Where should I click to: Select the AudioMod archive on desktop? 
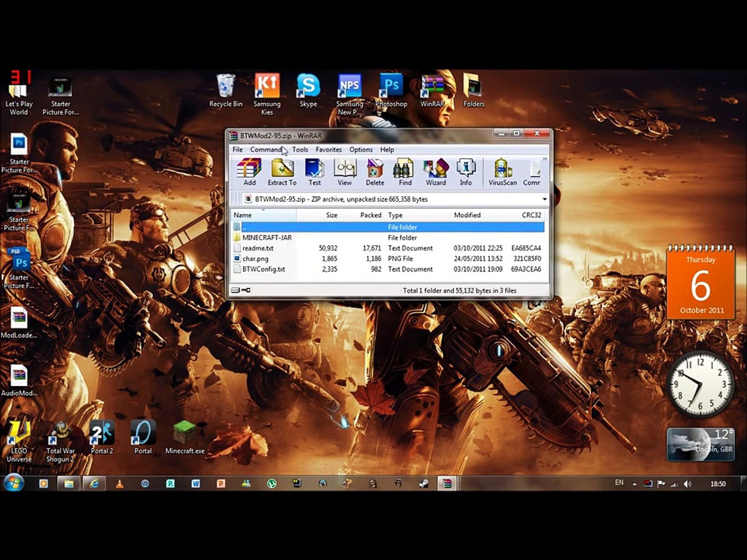click(19, 382)
